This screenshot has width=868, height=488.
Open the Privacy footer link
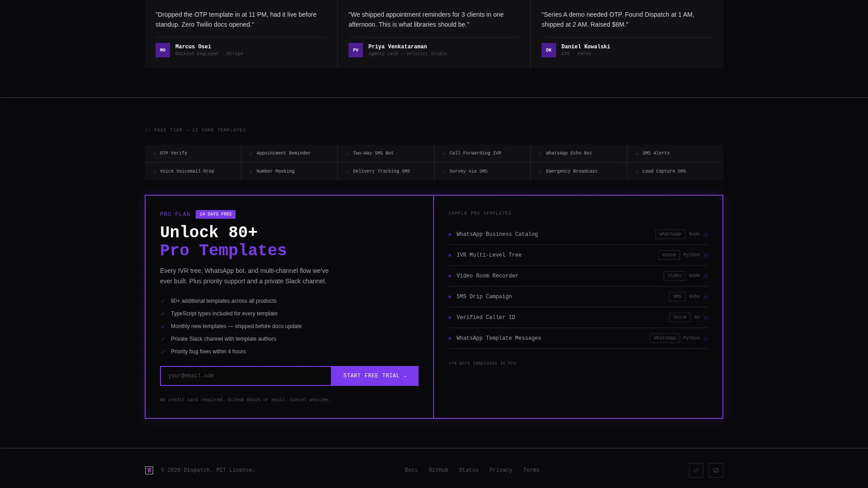point(501,470)
